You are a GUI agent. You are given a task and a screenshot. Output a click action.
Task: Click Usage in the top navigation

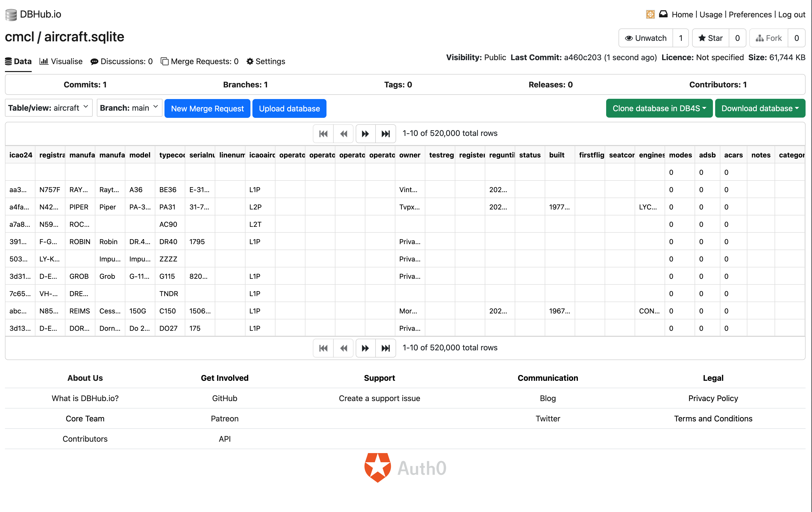pyautogui.click(x=710, y=15)
